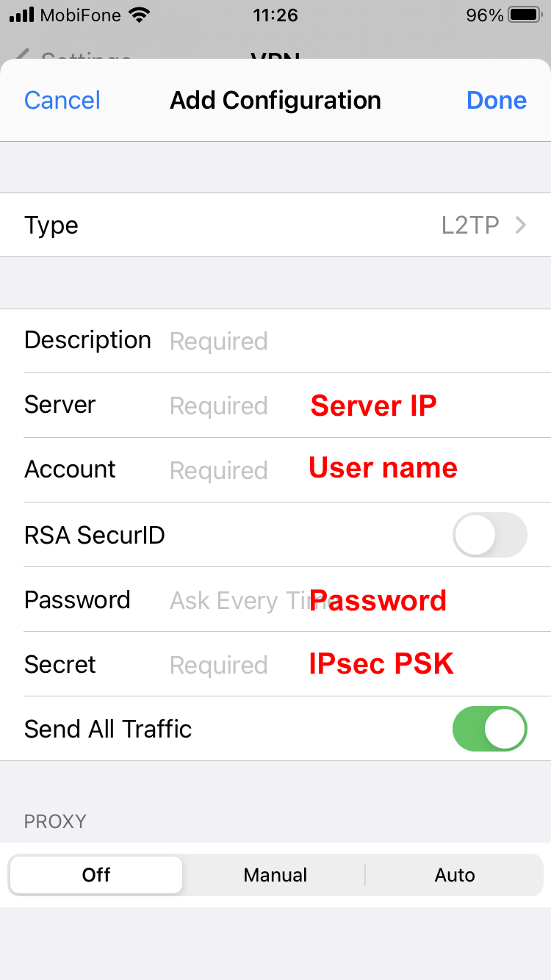
Task: Tap the battery icon in status bar
Action: tap(525, 15)
